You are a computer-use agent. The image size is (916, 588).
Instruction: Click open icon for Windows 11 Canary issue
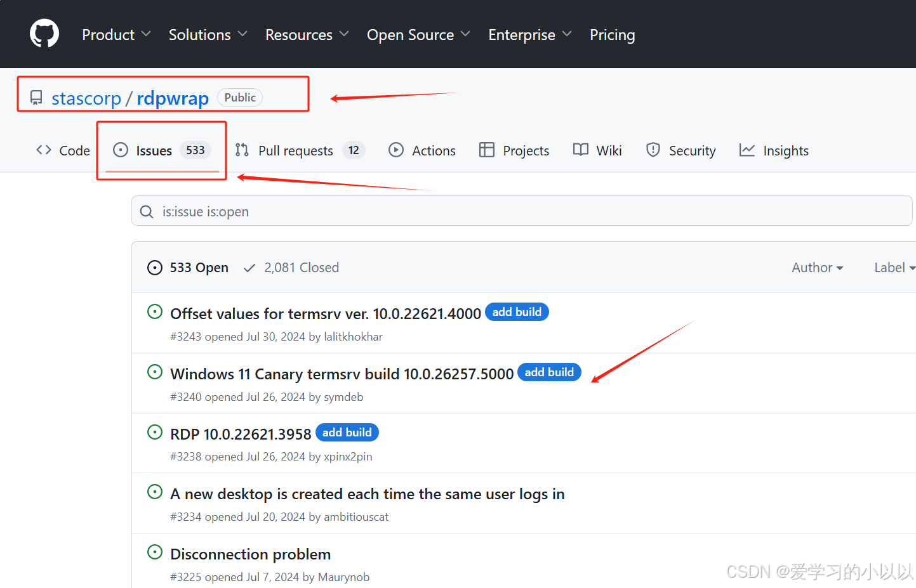pyautogui.click(x=155, y=372)
